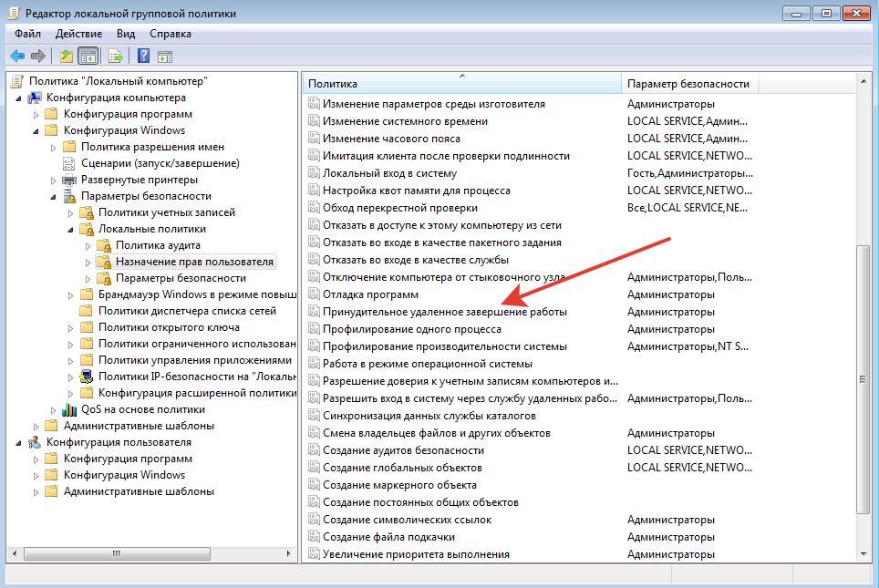Image resolution: width=879 pixels, height=588 pixels.
Task: Expand the 'Политика разрешения имен' node
Action: click(53, 148)
